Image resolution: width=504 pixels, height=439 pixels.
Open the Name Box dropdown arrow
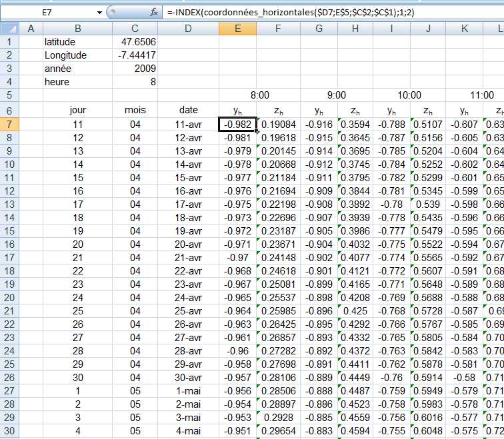[x=99, y=13]
